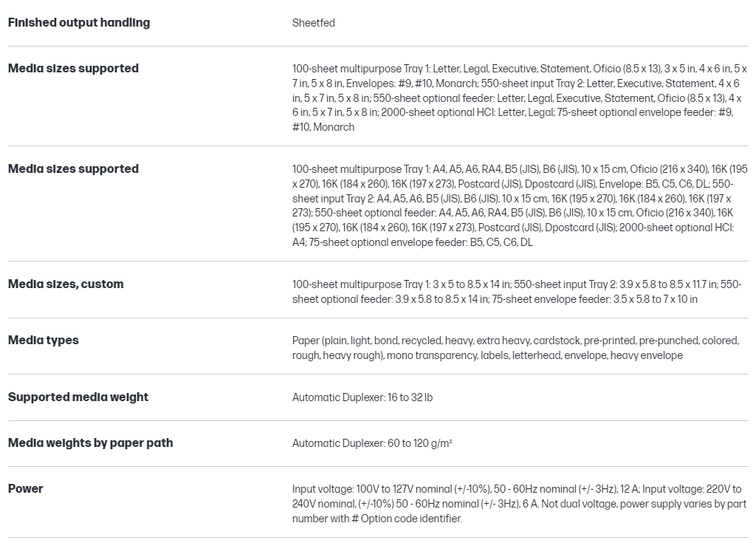Click the Media types row label
The width and height of the screenshot is (756, 540).
click(x=43, y=341)
